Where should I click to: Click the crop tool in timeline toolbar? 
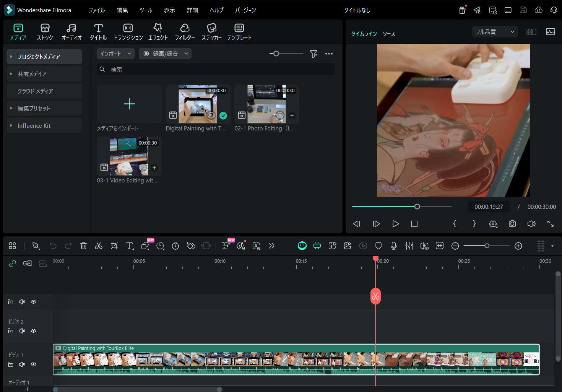[x=114, y=246]
